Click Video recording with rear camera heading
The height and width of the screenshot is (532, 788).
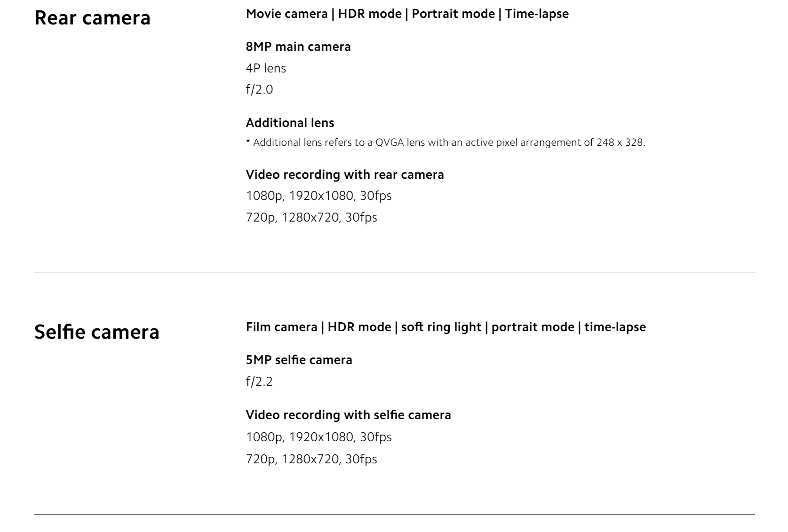345,175
